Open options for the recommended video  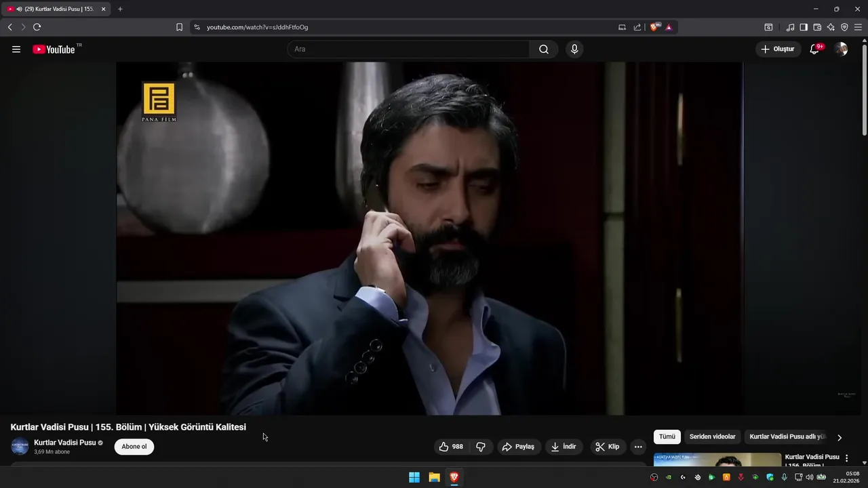tap(846, 459)
